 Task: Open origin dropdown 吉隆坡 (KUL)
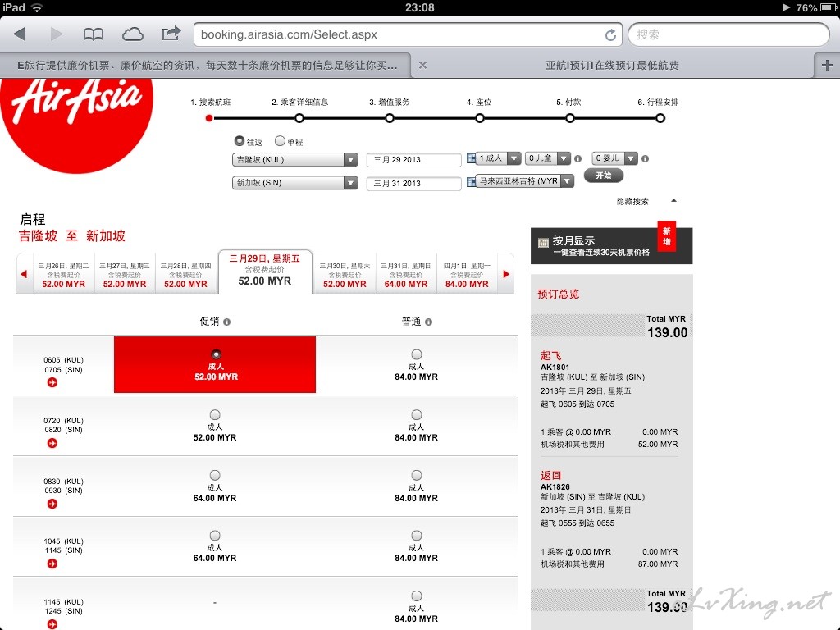coord(295,160)
